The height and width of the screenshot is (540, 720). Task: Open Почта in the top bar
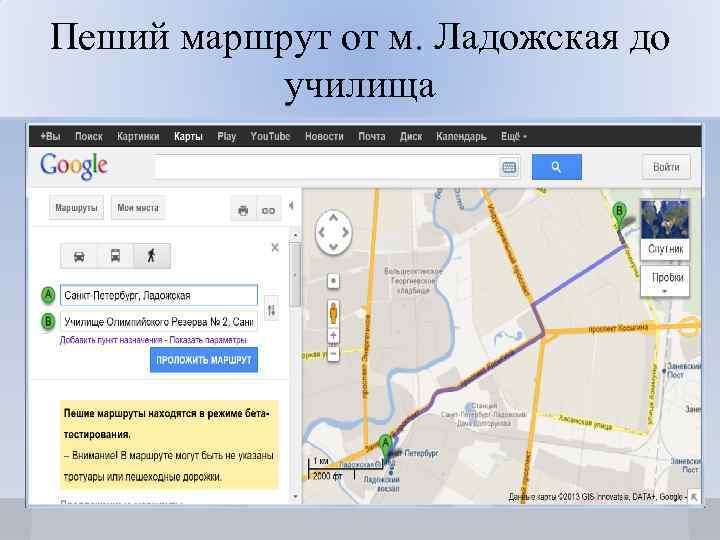tap(371, 136)
